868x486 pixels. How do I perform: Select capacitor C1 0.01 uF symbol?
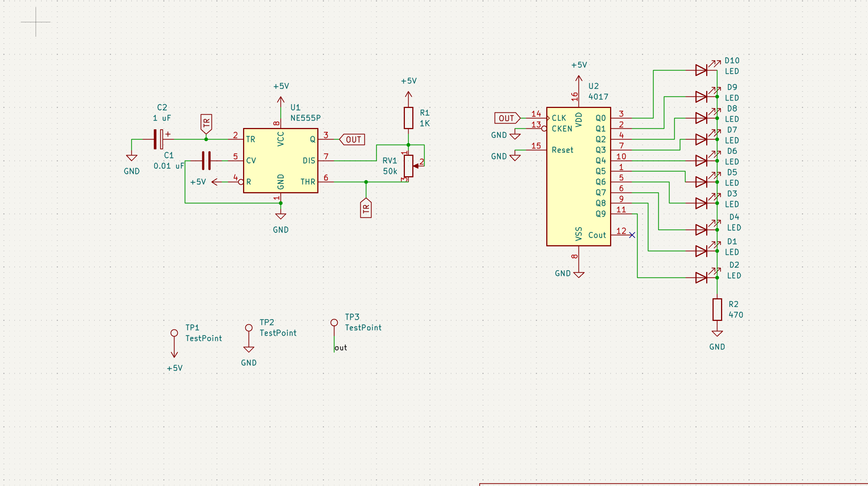[206, 161]
